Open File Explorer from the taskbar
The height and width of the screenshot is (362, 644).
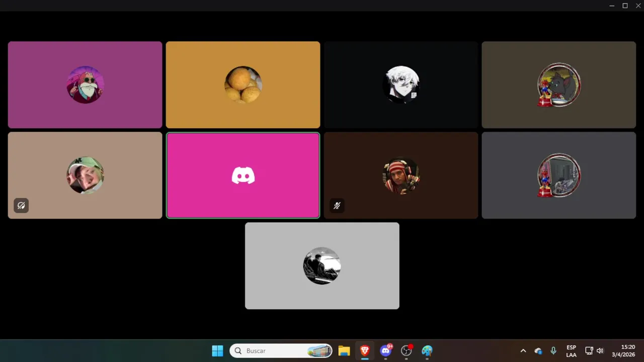click(x=344, y=350)
